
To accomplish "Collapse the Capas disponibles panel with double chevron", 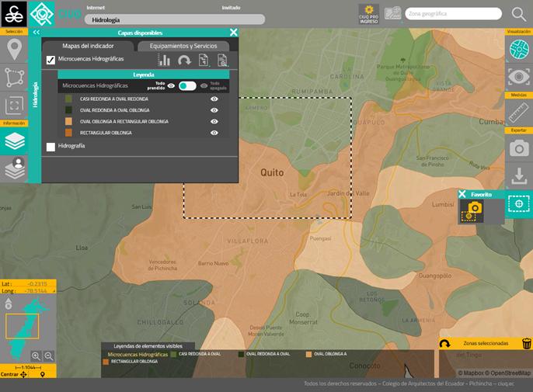I will [x=37, y=33].
